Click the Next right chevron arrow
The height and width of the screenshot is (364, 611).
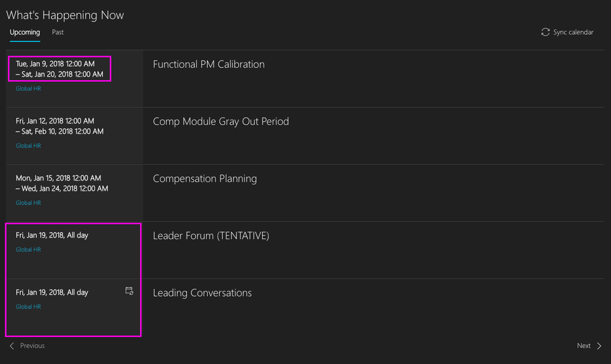[x=599, y=346]
